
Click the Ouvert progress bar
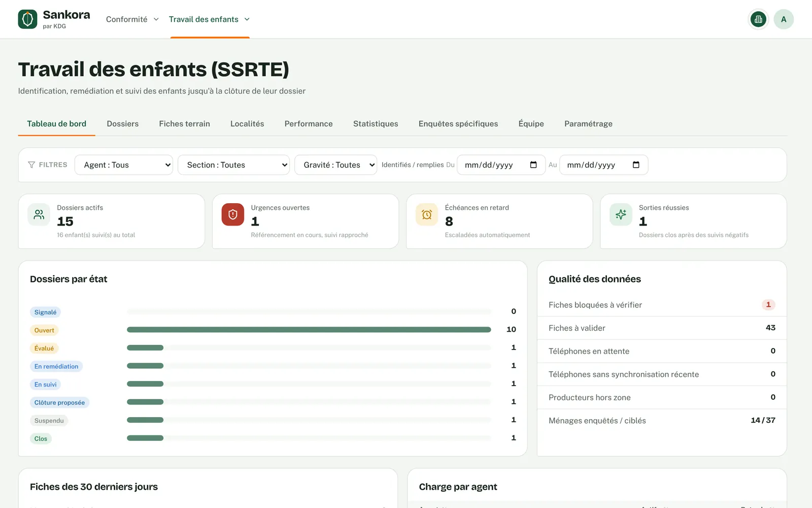pos(309,330)
